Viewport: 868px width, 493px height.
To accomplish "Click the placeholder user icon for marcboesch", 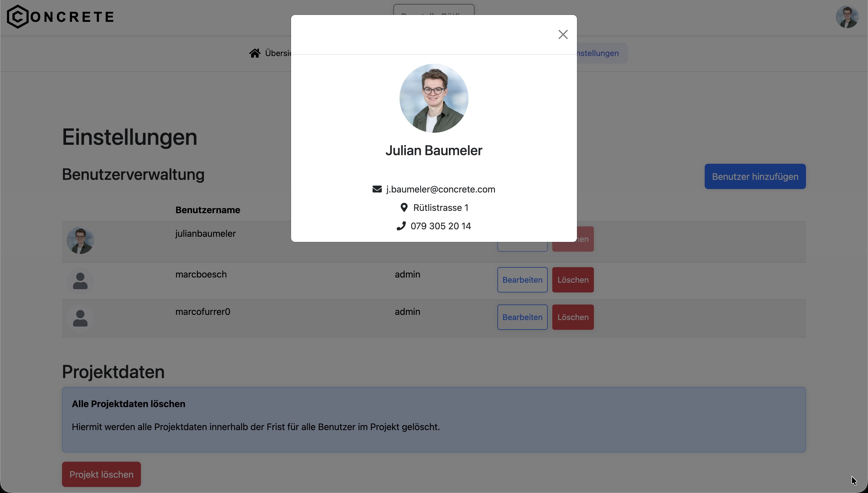I will pos(80,280).
